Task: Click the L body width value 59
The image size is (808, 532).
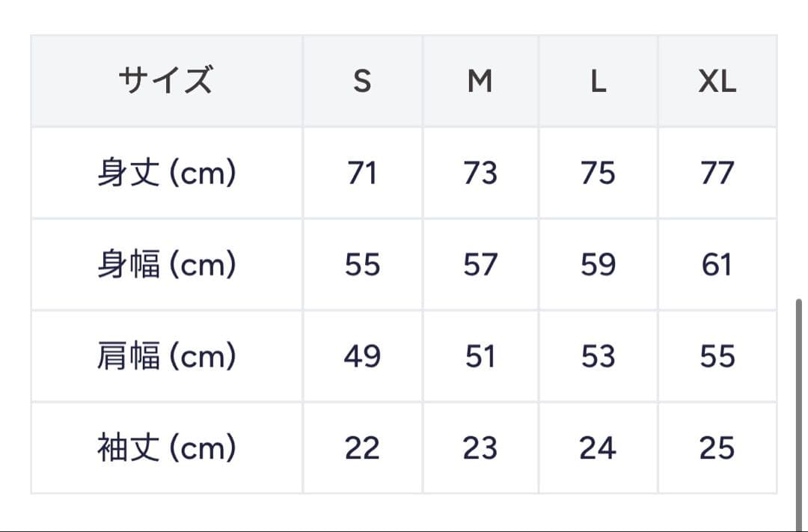Action: pyautogui.click(x=598, y=265)
